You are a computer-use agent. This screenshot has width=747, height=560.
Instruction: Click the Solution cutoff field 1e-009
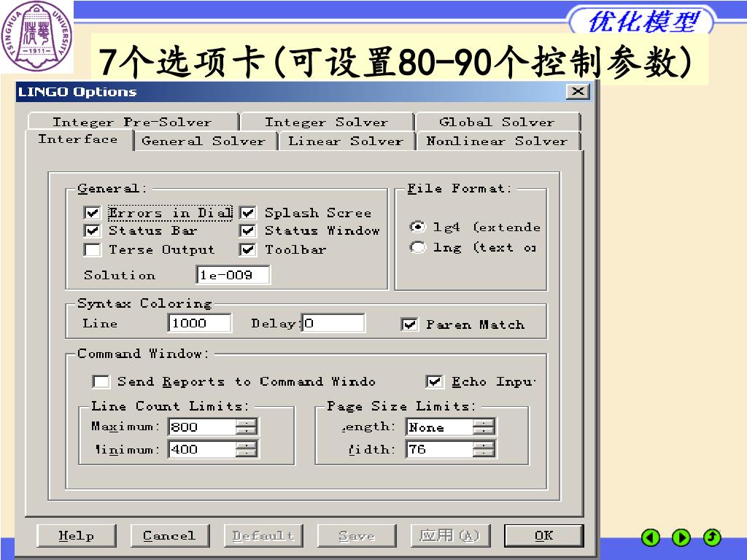coord(233,275)
